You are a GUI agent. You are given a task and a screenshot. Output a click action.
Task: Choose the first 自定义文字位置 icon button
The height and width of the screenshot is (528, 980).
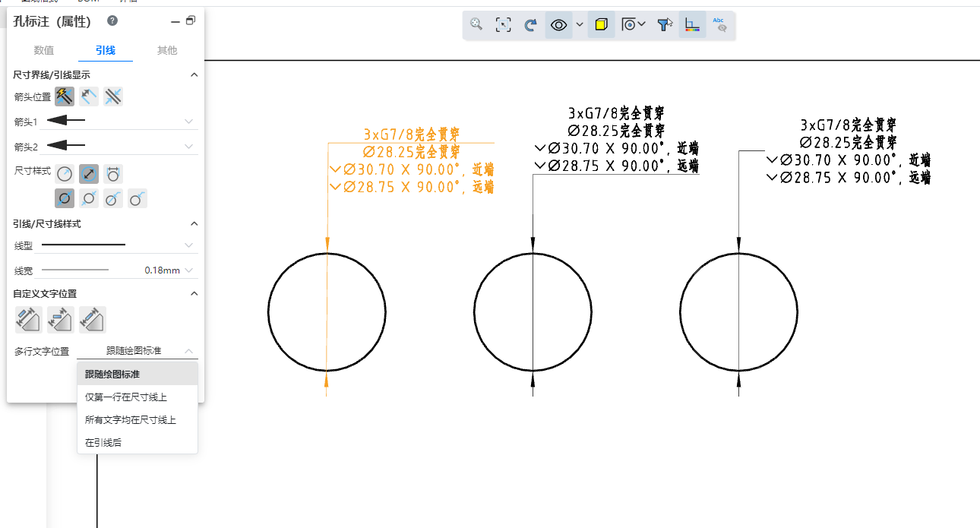pyautogui.click(x=28, y=319)
